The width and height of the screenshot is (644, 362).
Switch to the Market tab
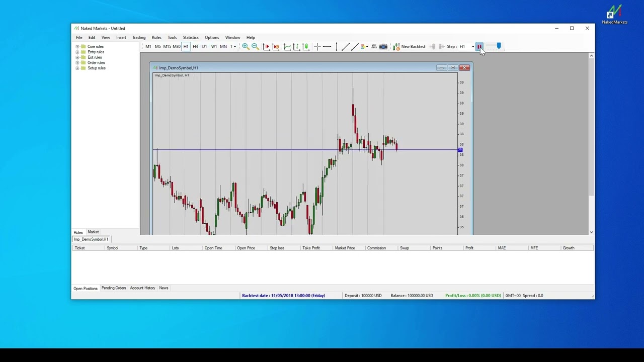pyautogui.click(x=93, y=232)
